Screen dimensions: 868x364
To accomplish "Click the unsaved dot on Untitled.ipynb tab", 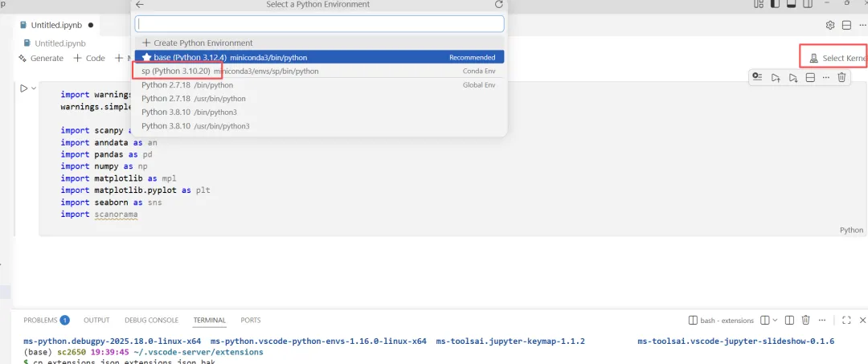I will [x=90, y=25].
